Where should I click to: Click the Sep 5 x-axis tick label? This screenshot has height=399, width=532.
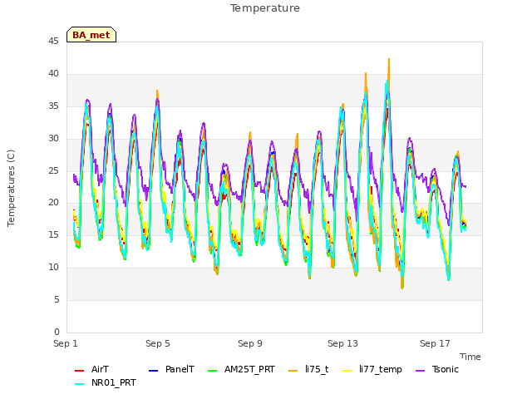(x=158, y=343)
